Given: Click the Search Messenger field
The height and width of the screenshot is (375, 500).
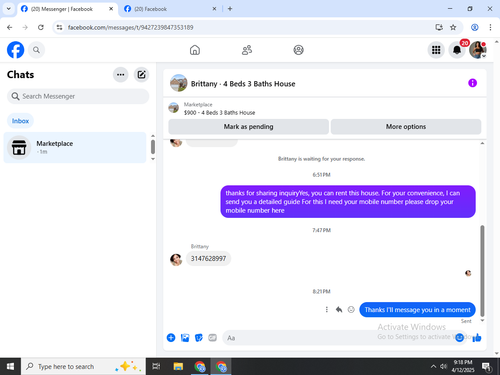Looking at the screenshot, I should pos(78,96).
